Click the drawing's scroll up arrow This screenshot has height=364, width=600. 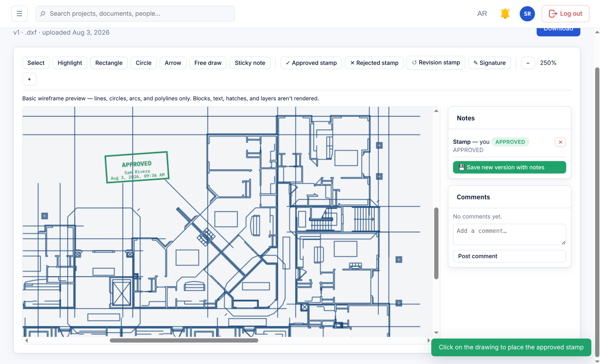[436, 111]
